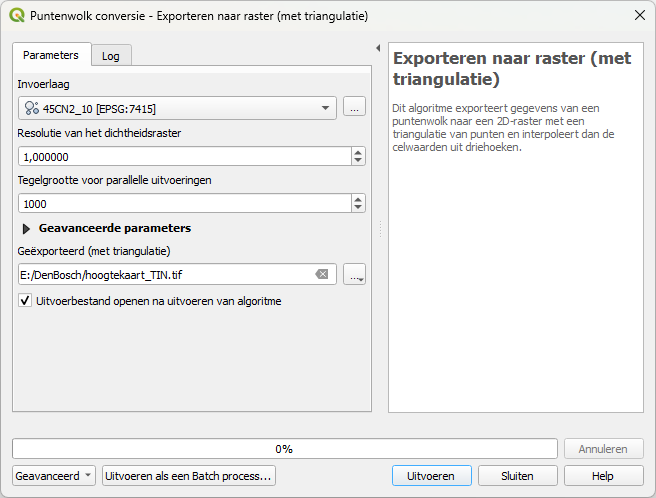
Task: Increase resolutie van het dichtheidsraster value
Action: 358,152
